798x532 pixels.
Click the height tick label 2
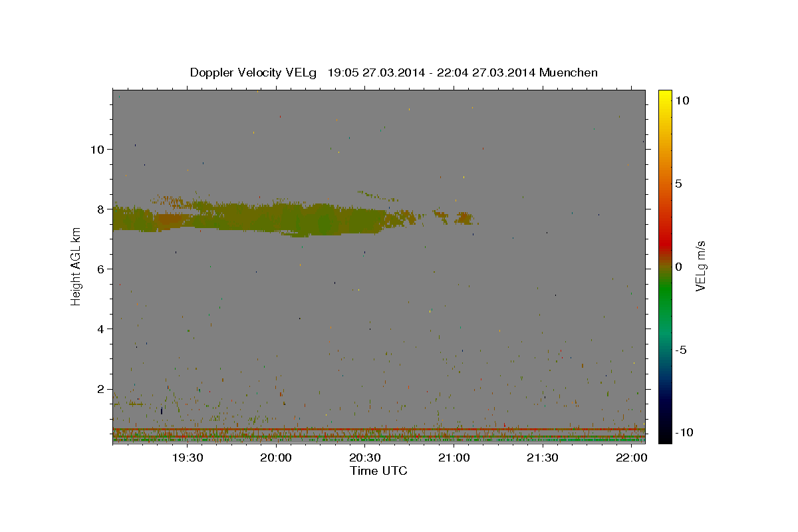click(100, 389)
